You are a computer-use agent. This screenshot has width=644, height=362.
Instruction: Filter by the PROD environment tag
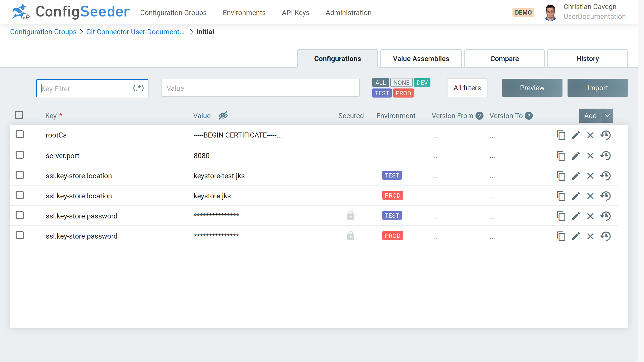tap(403, 93)
